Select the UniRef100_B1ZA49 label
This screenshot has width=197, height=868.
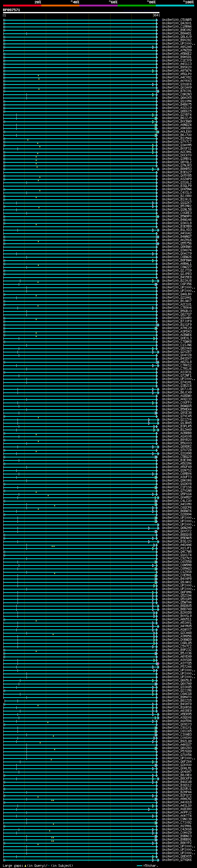[x=177, y=430]
